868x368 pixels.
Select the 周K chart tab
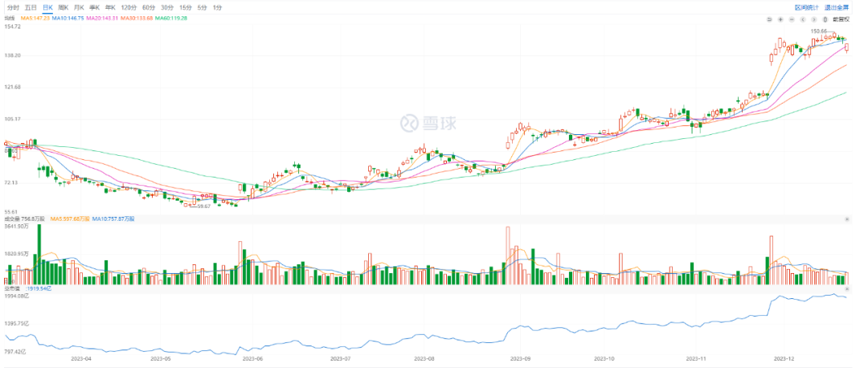tap(63, 7)
